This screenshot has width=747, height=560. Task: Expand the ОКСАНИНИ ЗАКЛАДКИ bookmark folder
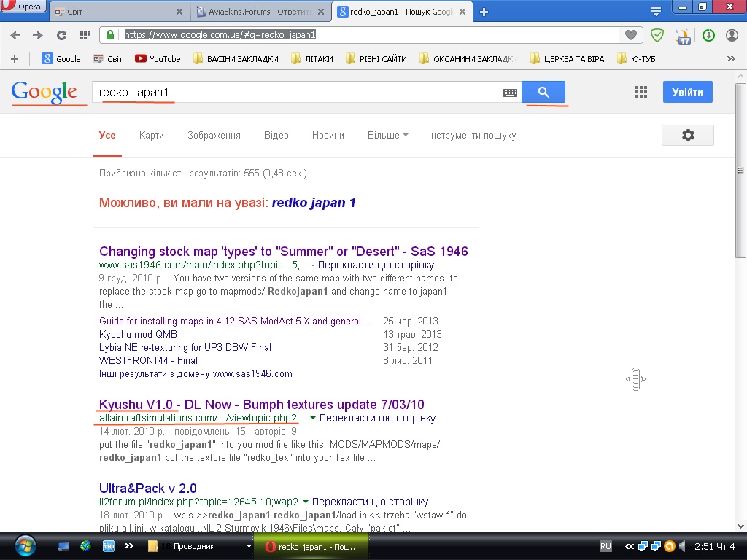point(468,59)
